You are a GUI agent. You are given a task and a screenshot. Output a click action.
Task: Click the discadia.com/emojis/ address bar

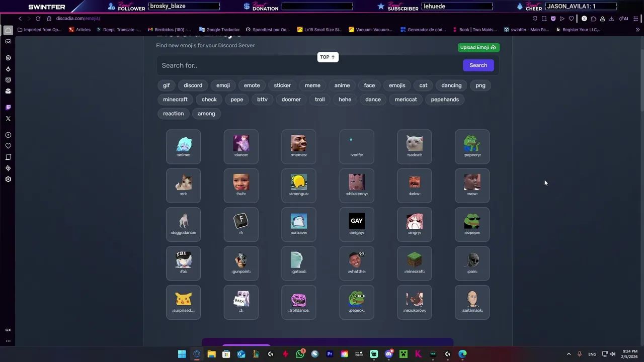[x=78, y=19]
